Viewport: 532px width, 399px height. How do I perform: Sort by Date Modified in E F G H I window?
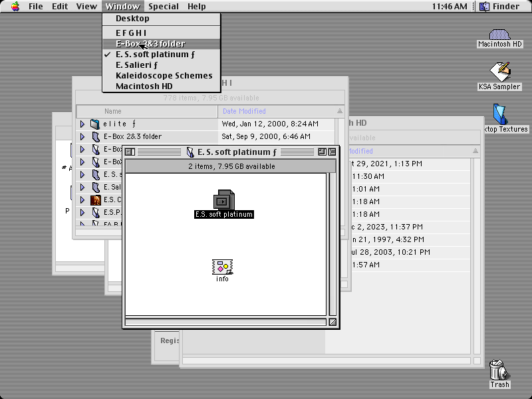(x=277, y=111)
